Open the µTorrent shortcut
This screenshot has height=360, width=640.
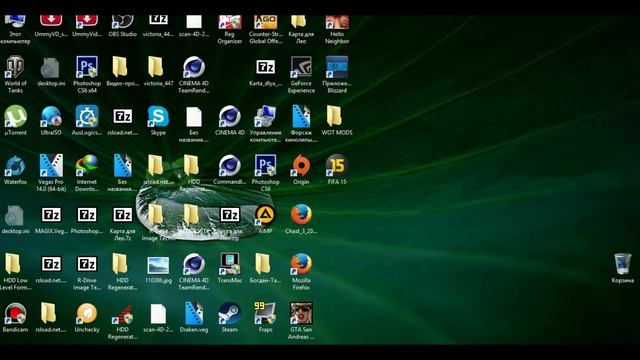pyautogui.click(x=15, y=117)
